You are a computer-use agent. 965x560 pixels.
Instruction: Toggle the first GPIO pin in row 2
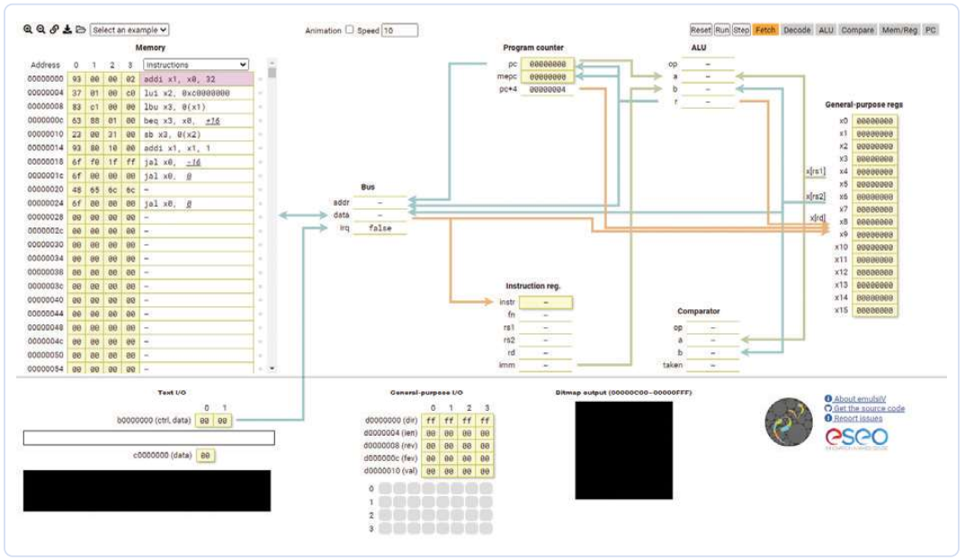pos(385,515)
